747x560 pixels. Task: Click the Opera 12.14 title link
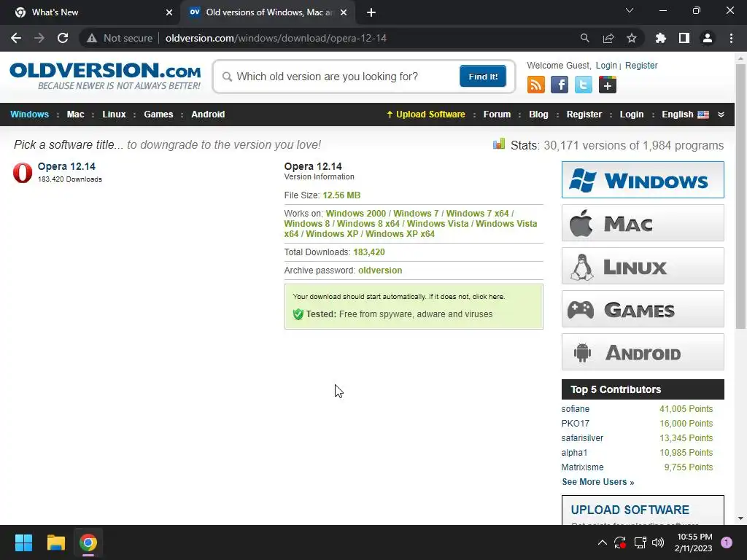[66, 166]
